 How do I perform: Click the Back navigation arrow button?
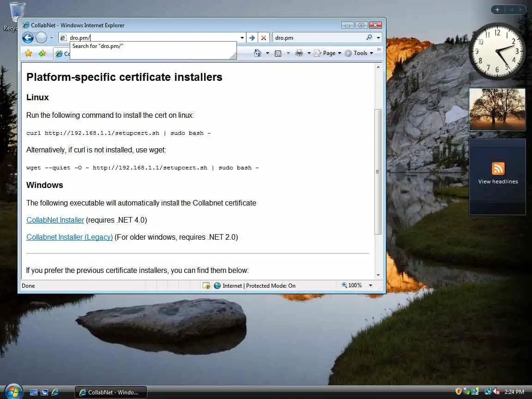(28, 38)
